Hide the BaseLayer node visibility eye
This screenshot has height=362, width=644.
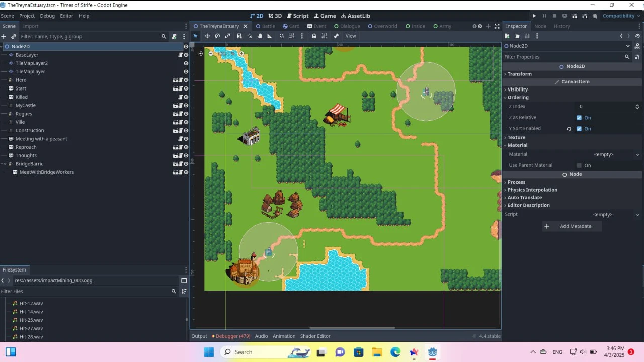pos(186,55)
